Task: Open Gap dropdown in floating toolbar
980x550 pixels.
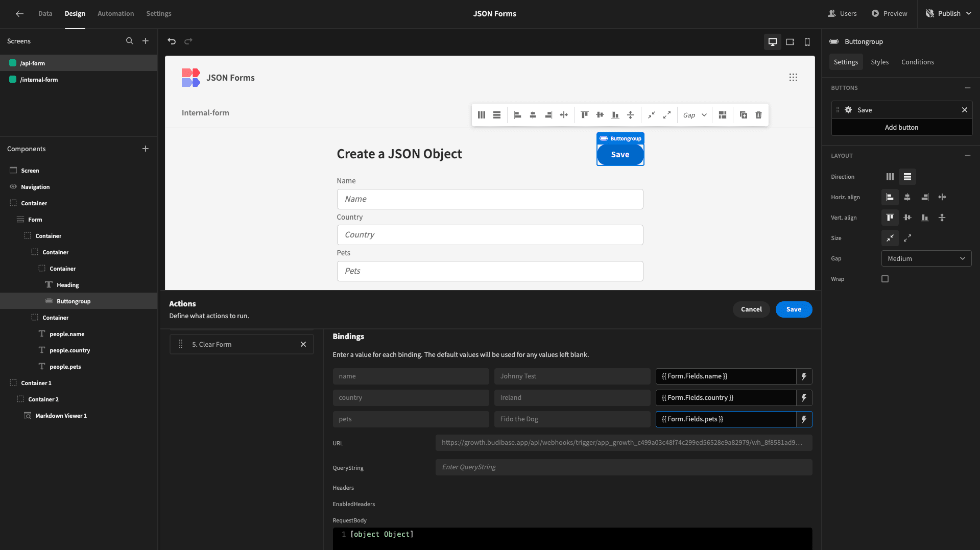Action: [695, 115]
